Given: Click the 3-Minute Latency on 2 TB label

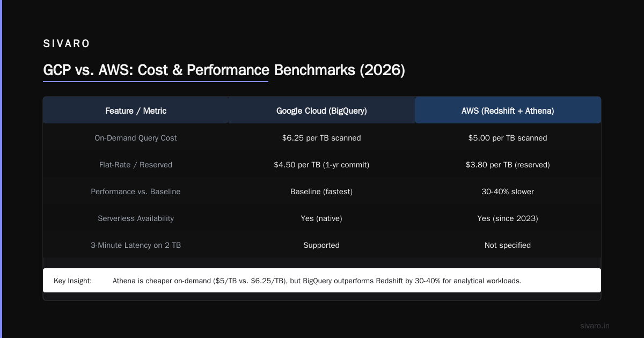Looking at the screenshot, I should [136, 245].
